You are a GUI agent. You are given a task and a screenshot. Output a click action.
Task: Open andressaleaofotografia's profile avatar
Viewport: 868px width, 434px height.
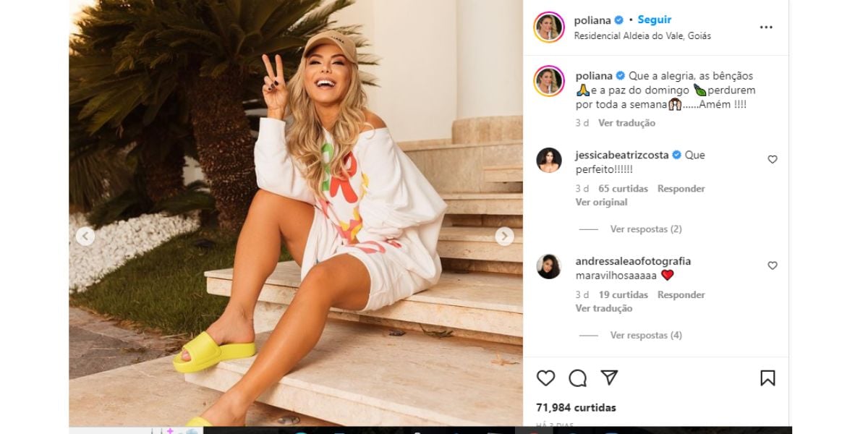click(x=549, y=266)
